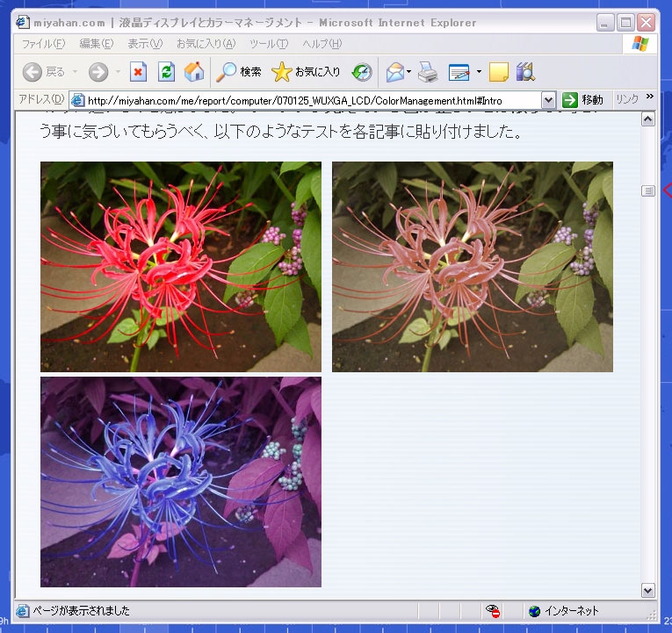
Task: Open the ツール(T) menu
Action: click(x=269, y=44)
